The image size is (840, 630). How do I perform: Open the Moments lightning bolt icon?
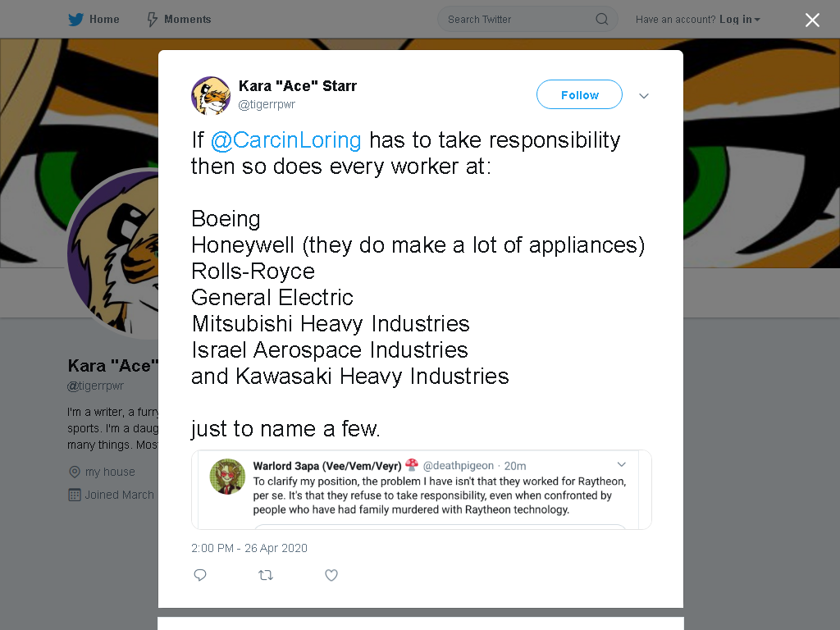[152, 20]
